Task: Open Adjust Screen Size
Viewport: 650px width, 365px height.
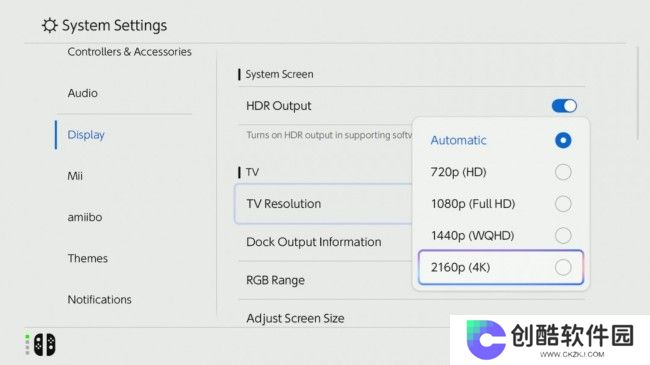Action: click(x=295, y=319)
